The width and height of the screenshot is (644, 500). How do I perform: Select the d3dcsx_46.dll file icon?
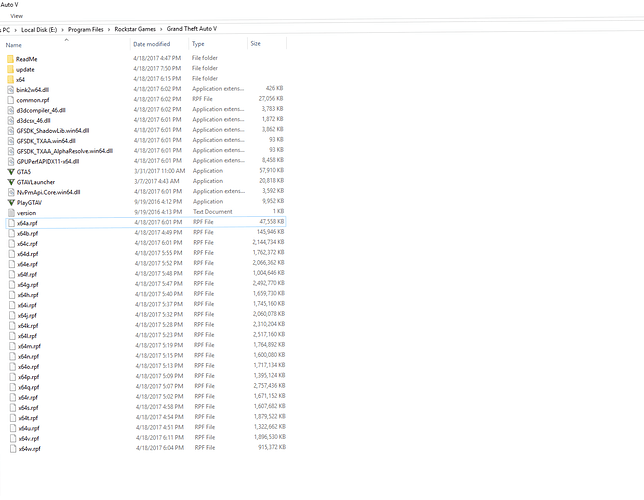click(11, 120)
